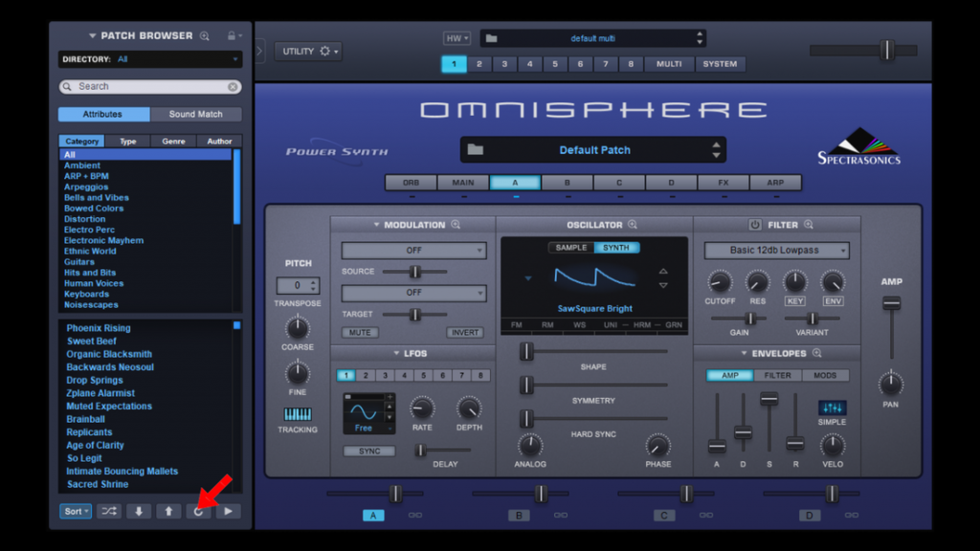Click the oscillator Shape slider handle
The height and width of the screenshot is (551, 980).
(527, 351)
